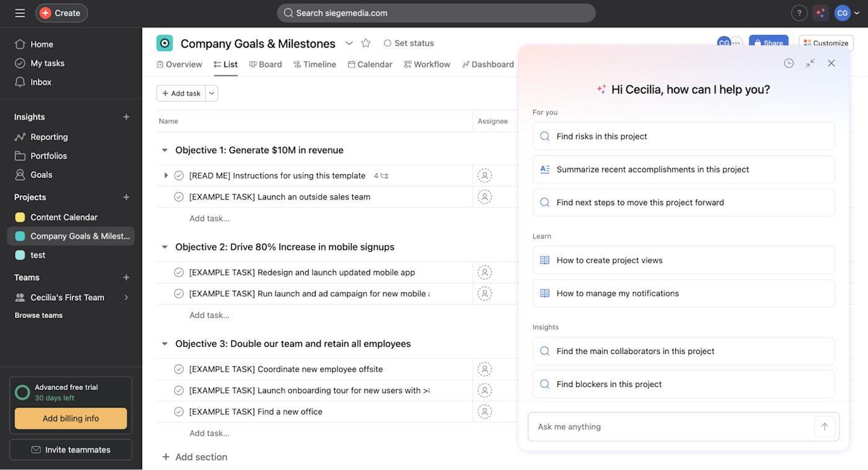Switch to Timeline tab
The height and width of the screenshot is (470, 868).
point(315,64)
